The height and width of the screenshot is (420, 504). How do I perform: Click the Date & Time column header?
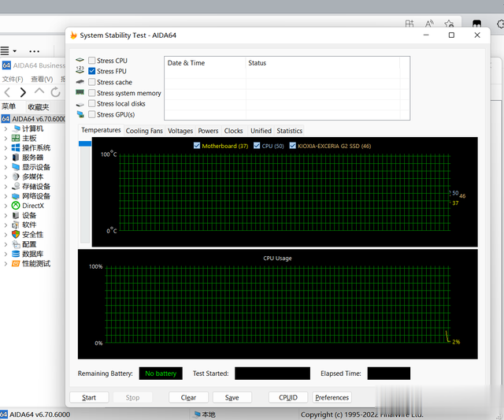[205, 63]
